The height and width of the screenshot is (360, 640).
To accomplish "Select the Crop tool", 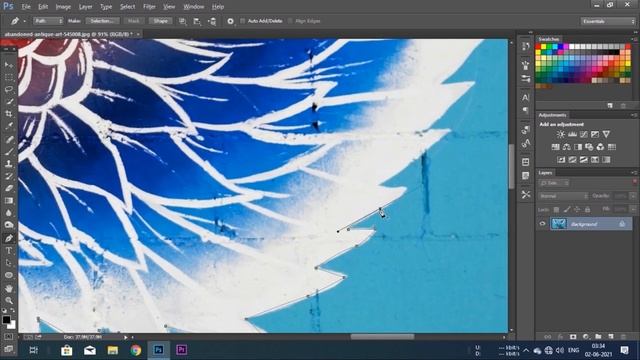I will (9, 114).
